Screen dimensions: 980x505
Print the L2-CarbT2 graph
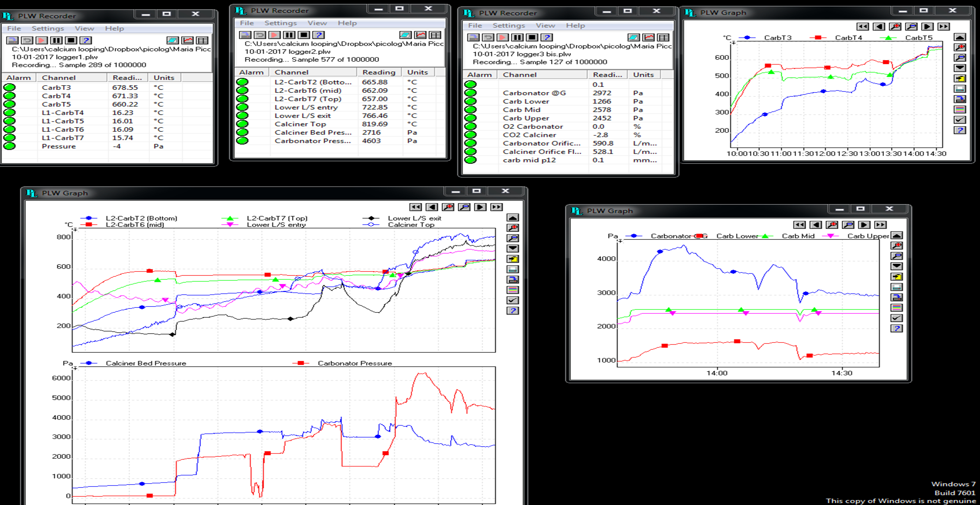(513, 269)
